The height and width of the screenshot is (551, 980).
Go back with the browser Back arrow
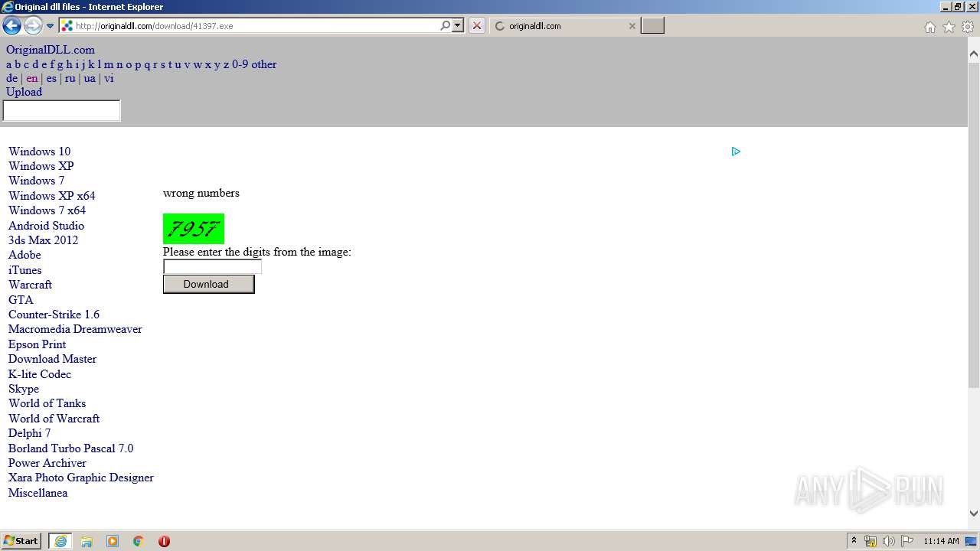click(11, 26)
